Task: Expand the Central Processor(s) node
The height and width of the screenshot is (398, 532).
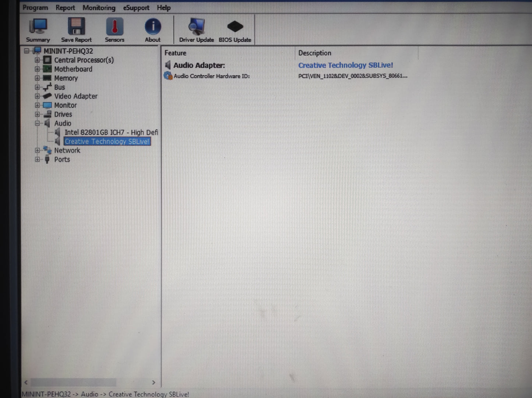Action: 37,60
